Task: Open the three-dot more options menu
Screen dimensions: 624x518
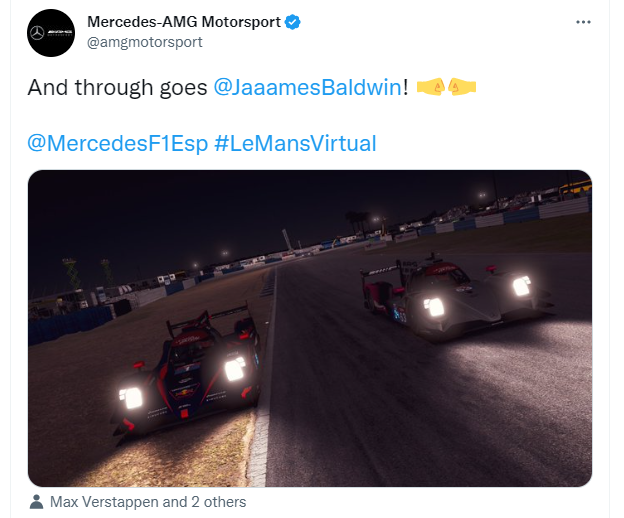Action: click(x=583, y=22)
